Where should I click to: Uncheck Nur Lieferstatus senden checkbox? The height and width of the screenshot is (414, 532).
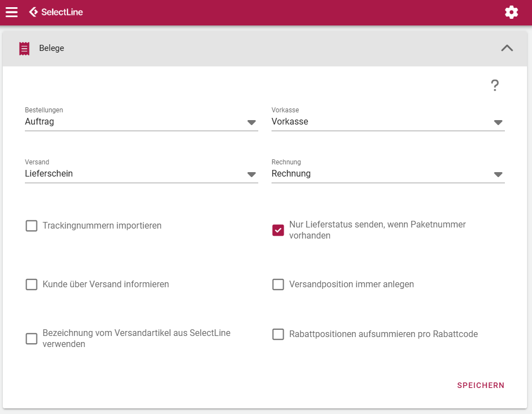[x=278, y=230]
